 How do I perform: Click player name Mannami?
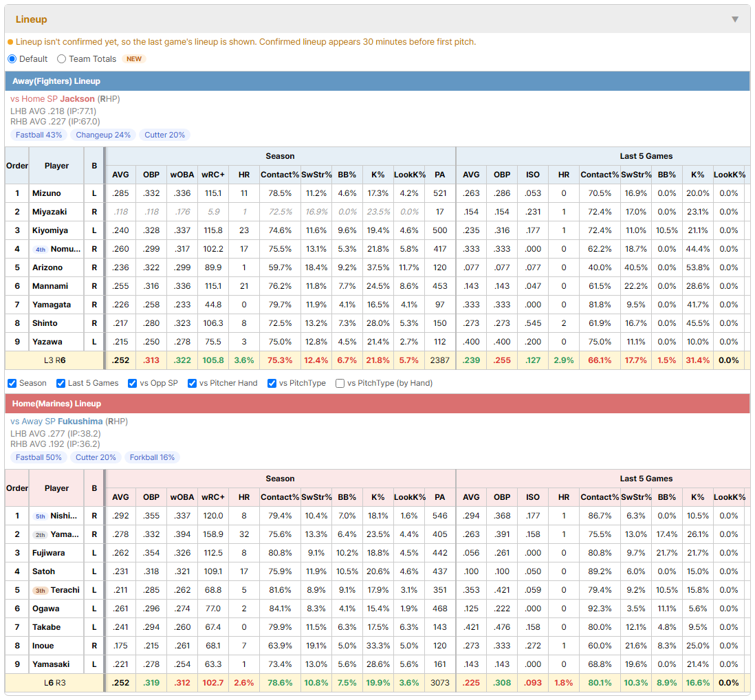50,286
